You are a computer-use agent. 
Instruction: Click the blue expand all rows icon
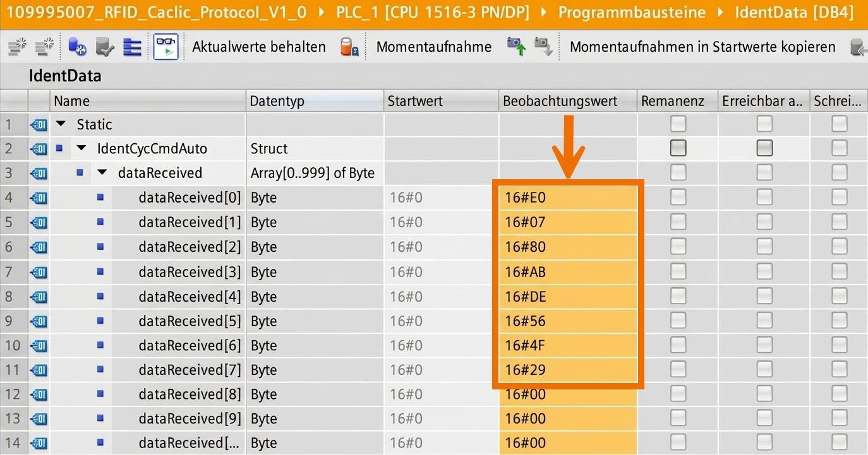pos(132,47)
